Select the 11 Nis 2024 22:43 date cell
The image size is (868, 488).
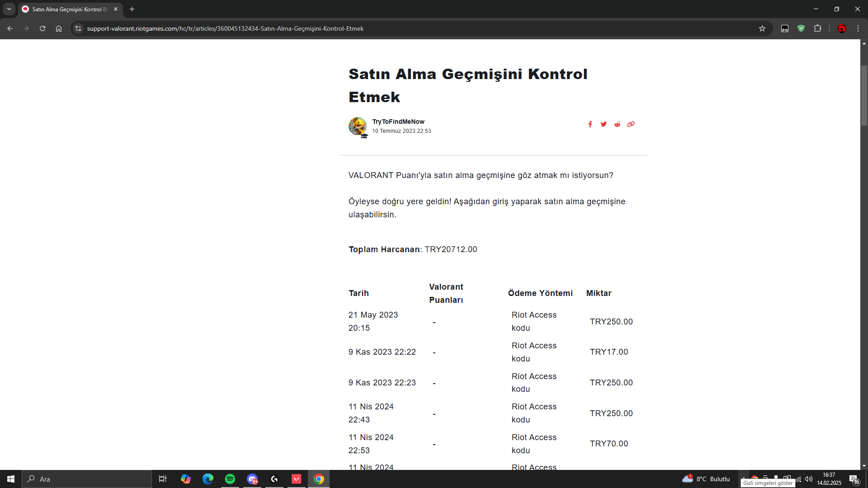371,413
